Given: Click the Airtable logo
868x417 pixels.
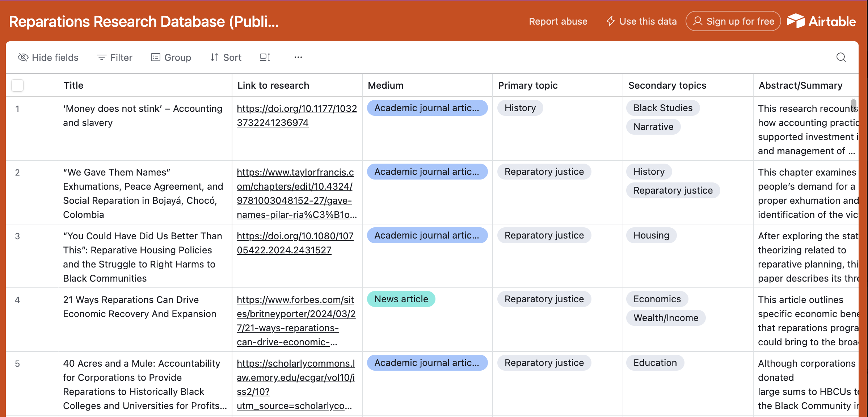Looking at the screenshot, I should tap(821, 21).
